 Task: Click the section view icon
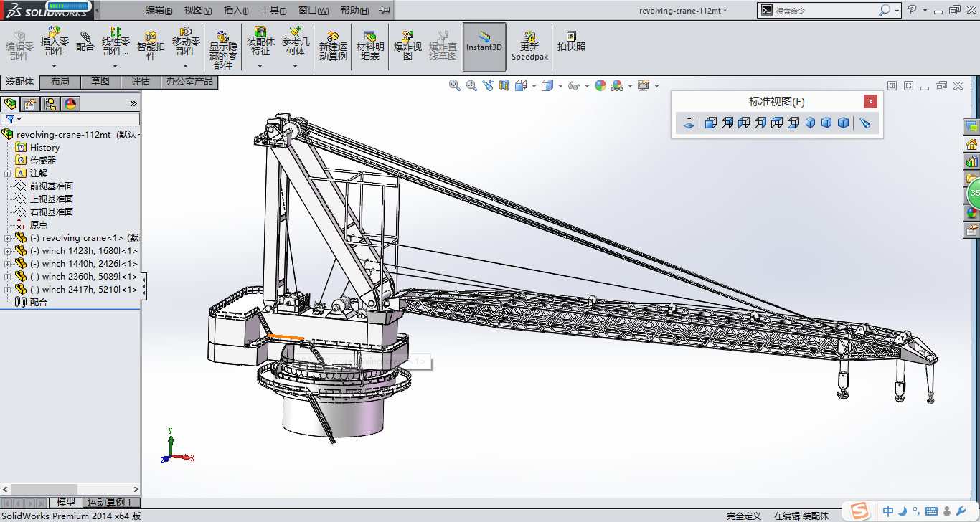point(504,85)
